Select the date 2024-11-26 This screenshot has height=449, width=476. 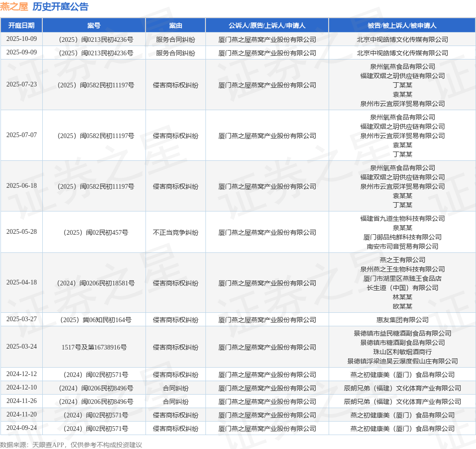click(x=21, y=401)
